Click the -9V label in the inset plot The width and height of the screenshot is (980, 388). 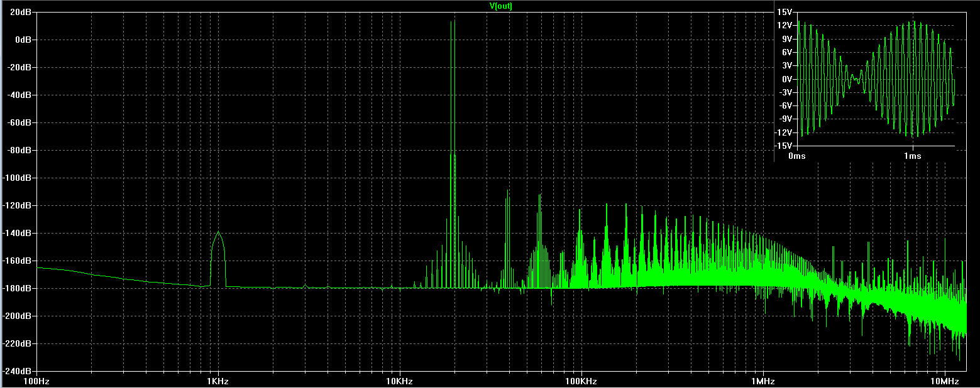[785, 119]
